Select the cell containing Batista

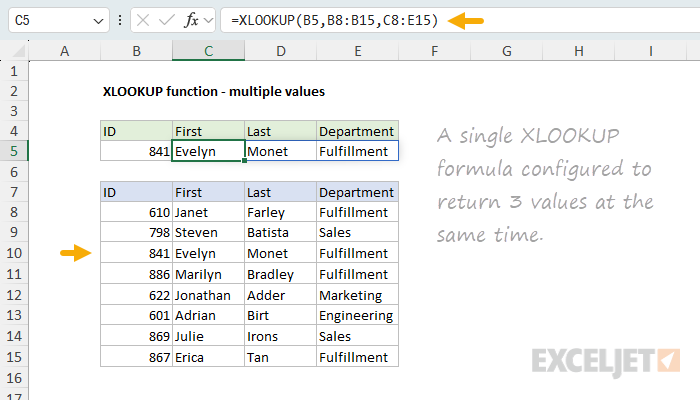281,233
